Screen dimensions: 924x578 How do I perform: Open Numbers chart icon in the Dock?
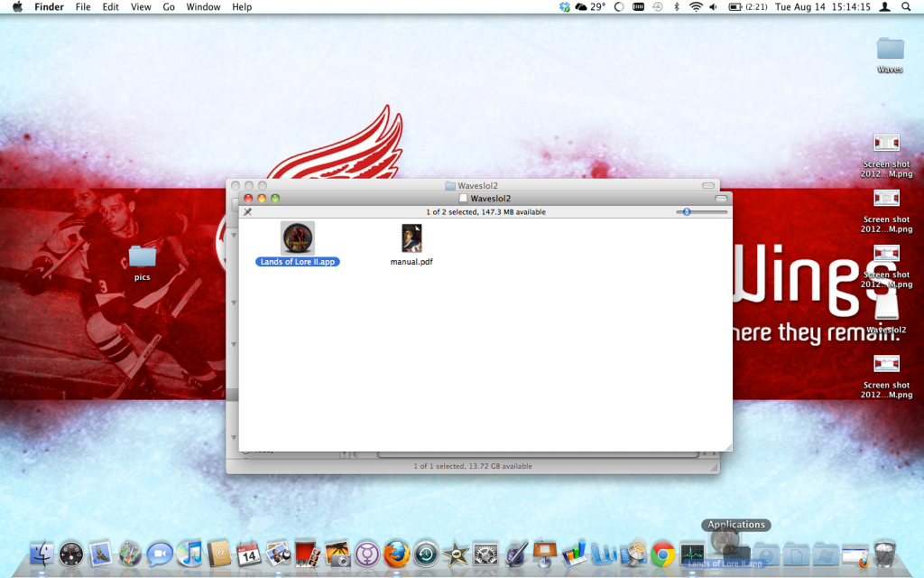(574, 555)
